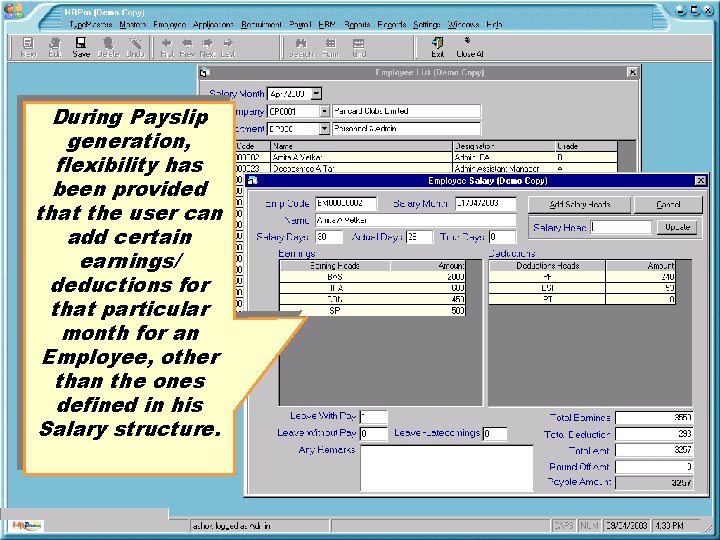
Task: Click the Save toolbar icon
Action: (x=81, y=47)
